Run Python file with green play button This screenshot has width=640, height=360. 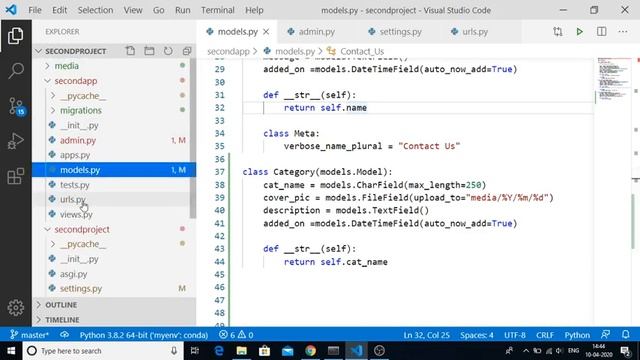(x=579, y=31)
